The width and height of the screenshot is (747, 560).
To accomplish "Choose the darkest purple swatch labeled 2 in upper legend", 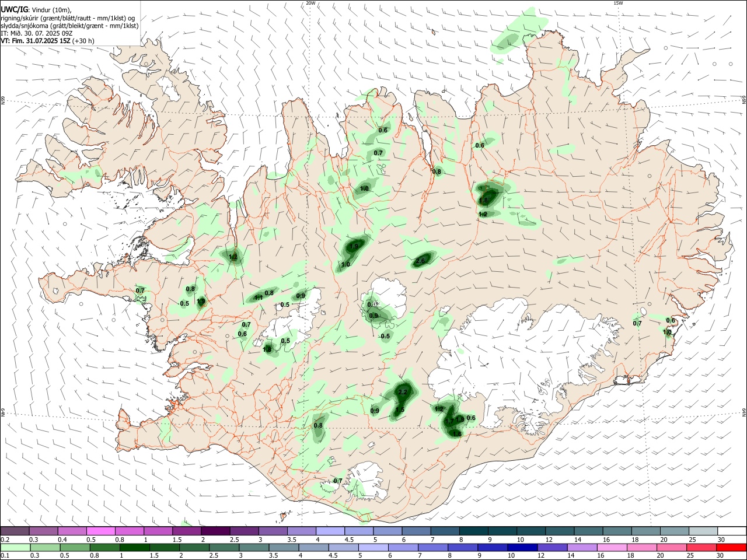I will pyautogui.click(x=215, y=531).
